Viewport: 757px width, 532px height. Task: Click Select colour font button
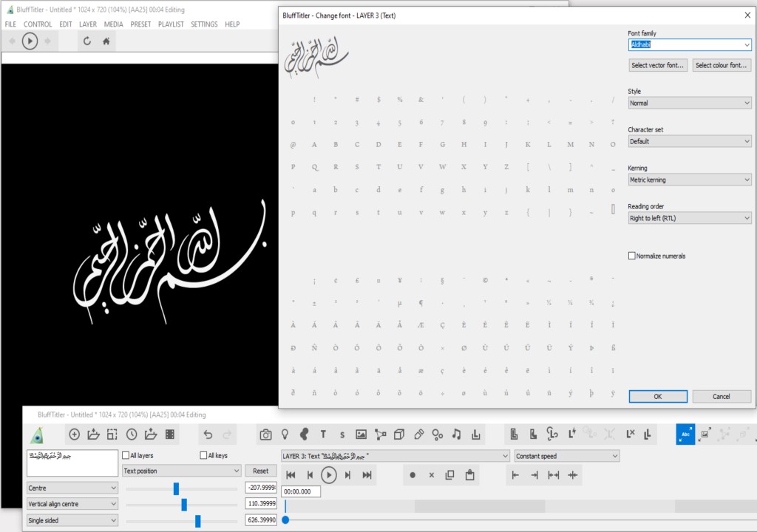pos(722,65)
